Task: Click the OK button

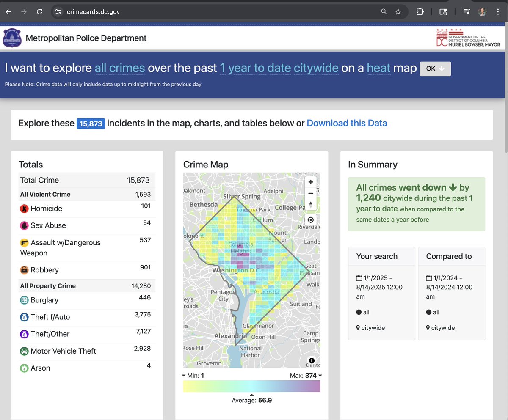Action: (435, 69)
